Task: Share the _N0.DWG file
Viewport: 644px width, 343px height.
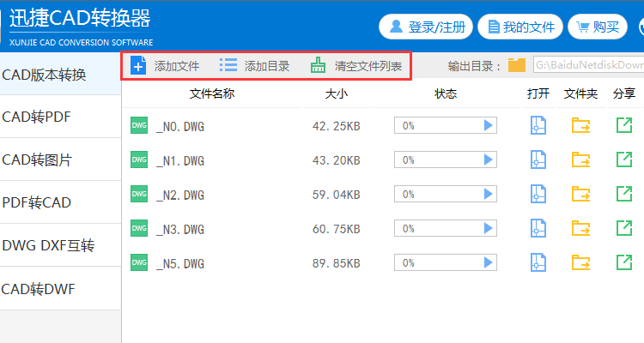Action: click(624, 125)
